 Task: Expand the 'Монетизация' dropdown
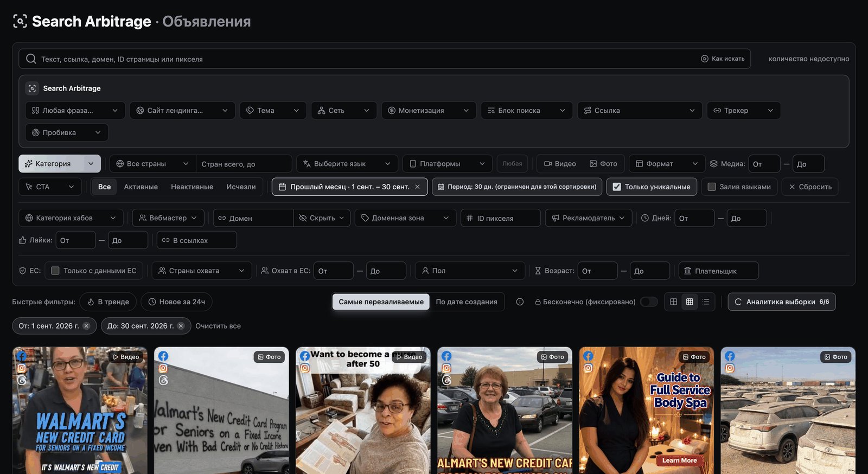(429, 111)
